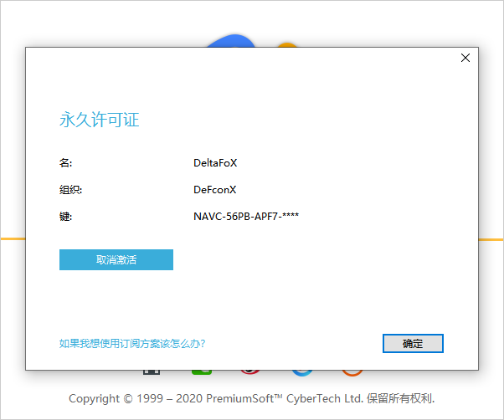Click the 取消激活 deactivate button
This screenshot has height=420, width=504.
[x=116, y=260]
